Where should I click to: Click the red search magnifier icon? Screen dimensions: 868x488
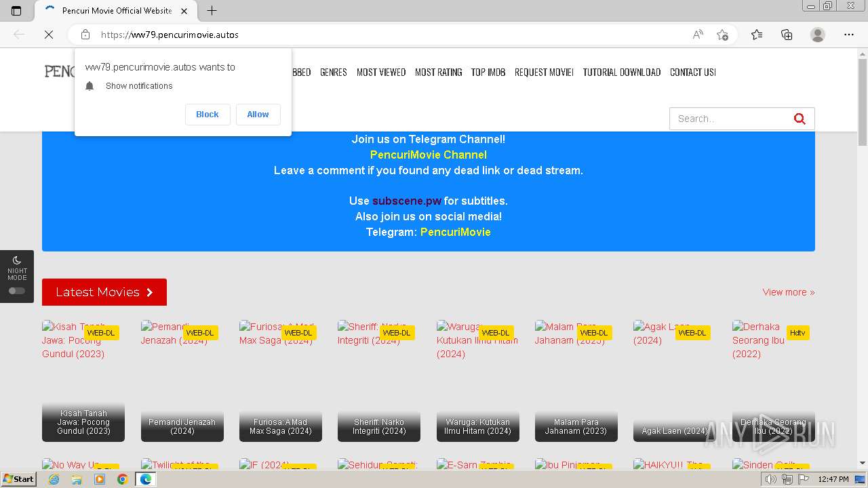coord(800,119)
